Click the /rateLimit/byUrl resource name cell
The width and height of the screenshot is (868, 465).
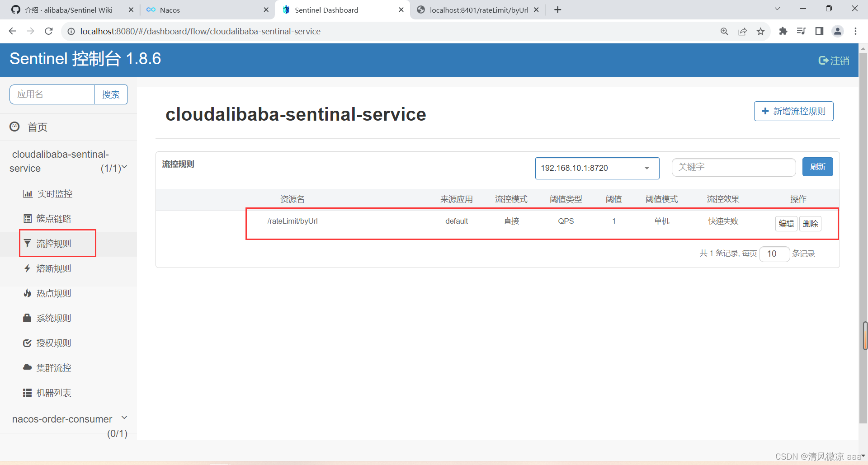tap(292, 221)
